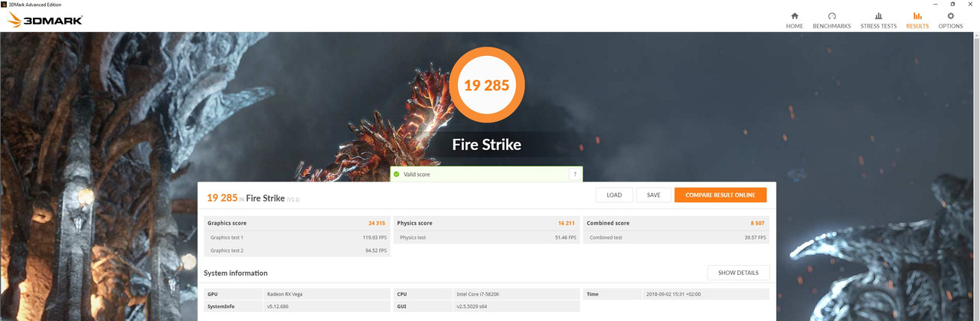Click the System information heading
This screenshot has width=980, height=321.
236,273
